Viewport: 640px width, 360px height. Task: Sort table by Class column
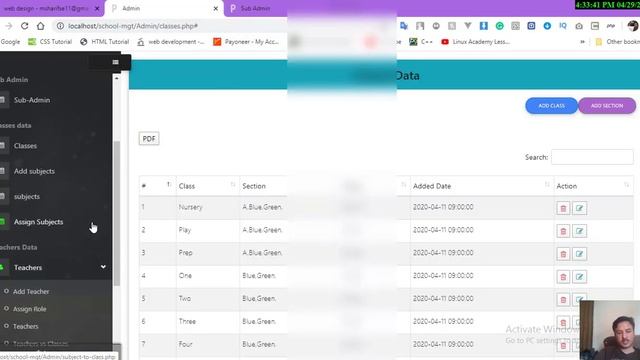coord(208,186)
